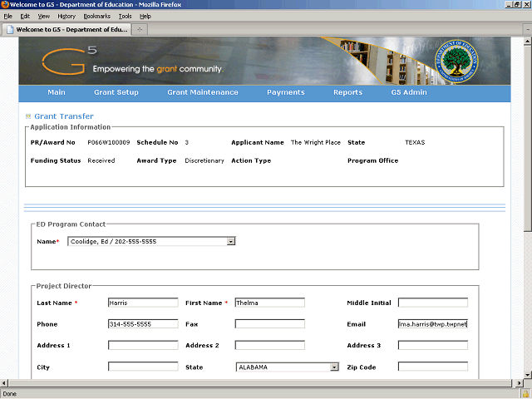The image size is (532, 399).
Task: Click the horizontal scrollbar right arrow
Action: [x=519, y=383]
